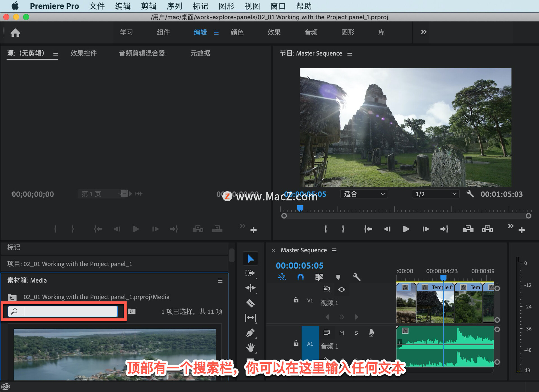This screenshot has height=392, width=539.
Task: Open the Master Sequence timeline panel menu
Action: [334, 250]
